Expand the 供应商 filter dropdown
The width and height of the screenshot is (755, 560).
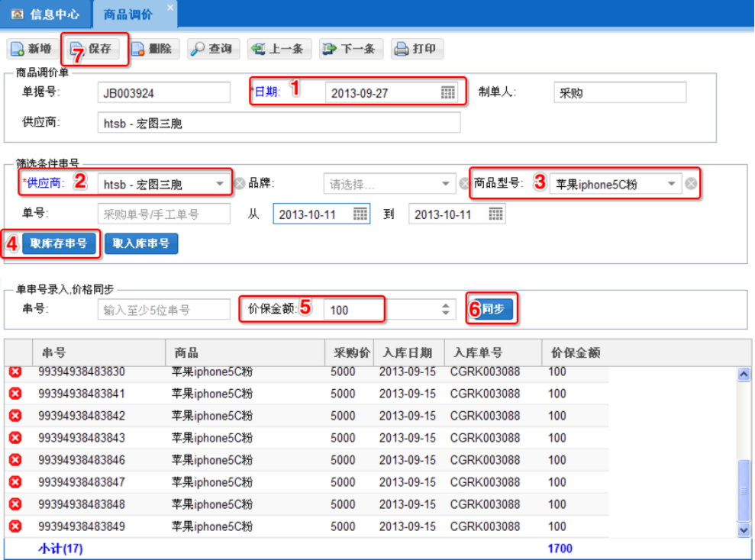point(220,184)
